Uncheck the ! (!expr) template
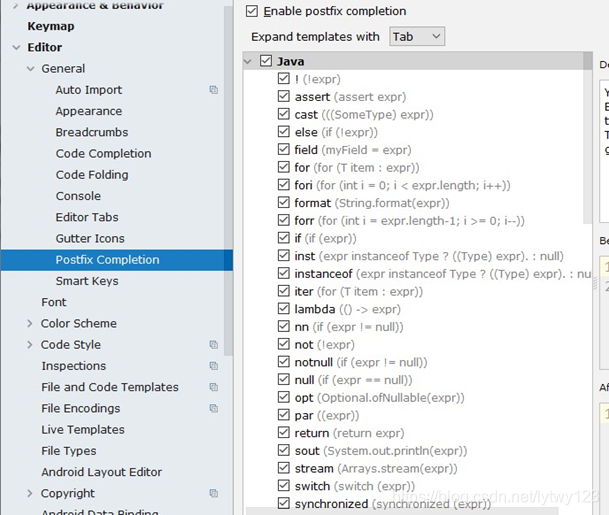The width and height of the screenshot is (609, 515). 284,79
